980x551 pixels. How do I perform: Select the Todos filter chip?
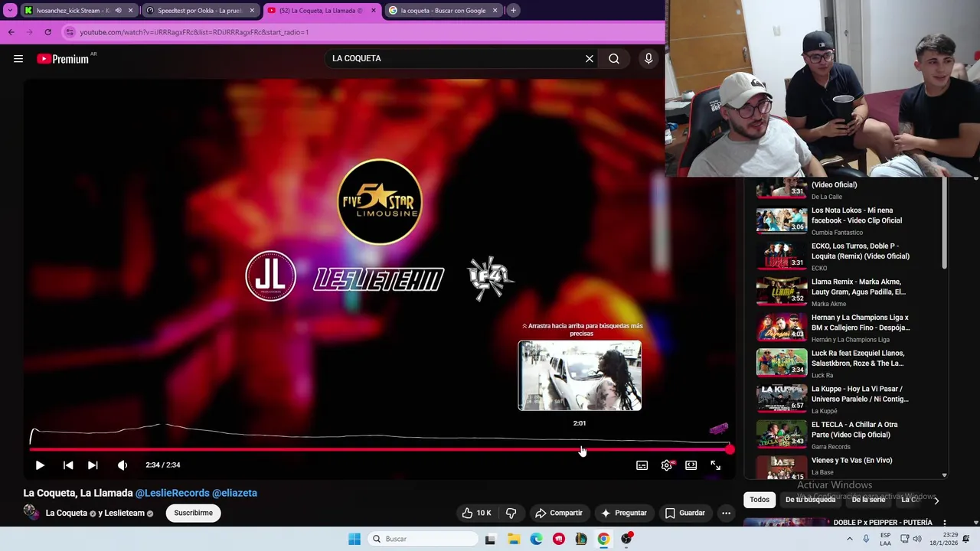coord(759,500)
